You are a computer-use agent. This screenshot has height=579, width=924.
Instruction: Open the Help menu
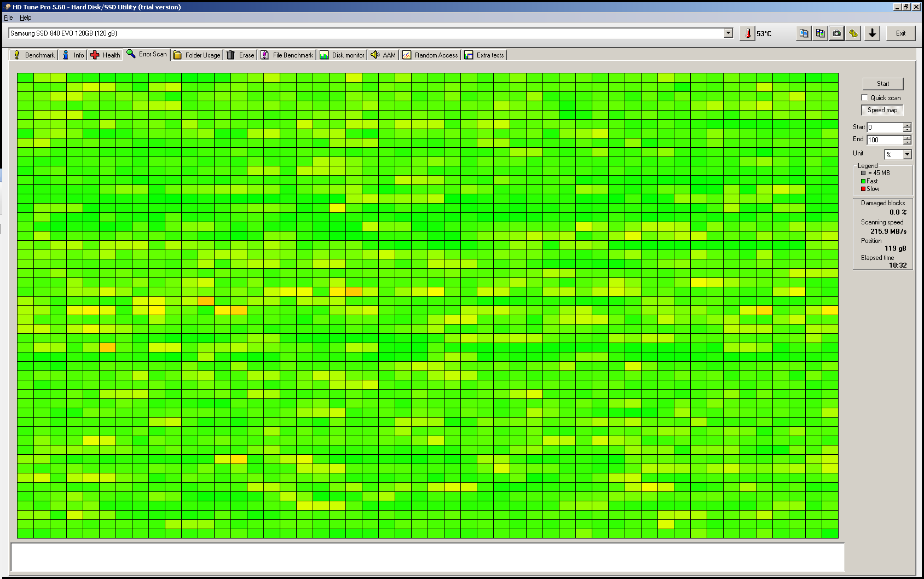coord(26,18)
